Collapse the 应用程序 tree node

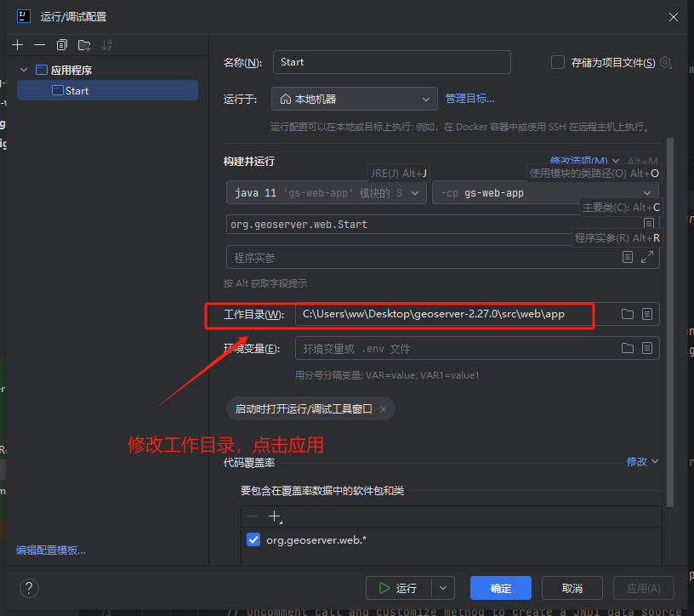pyautogui.click(x=25, y=69)
